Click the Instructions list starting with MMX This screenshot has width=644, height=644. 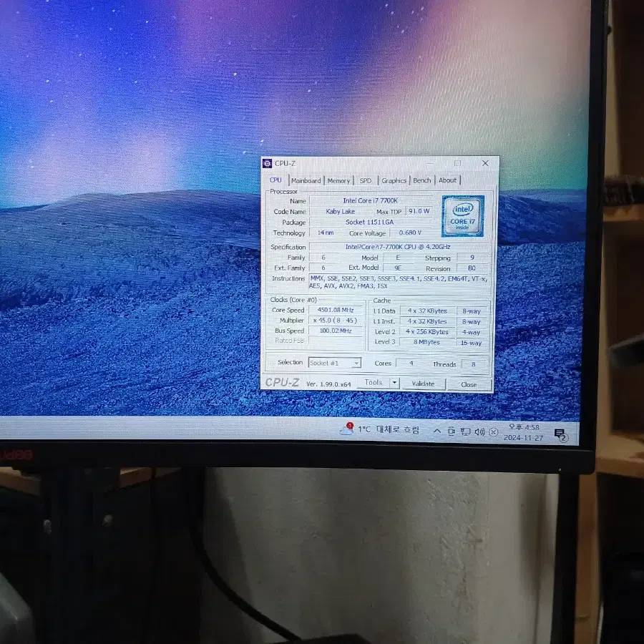pyautogui.click(x=399, y=282)
